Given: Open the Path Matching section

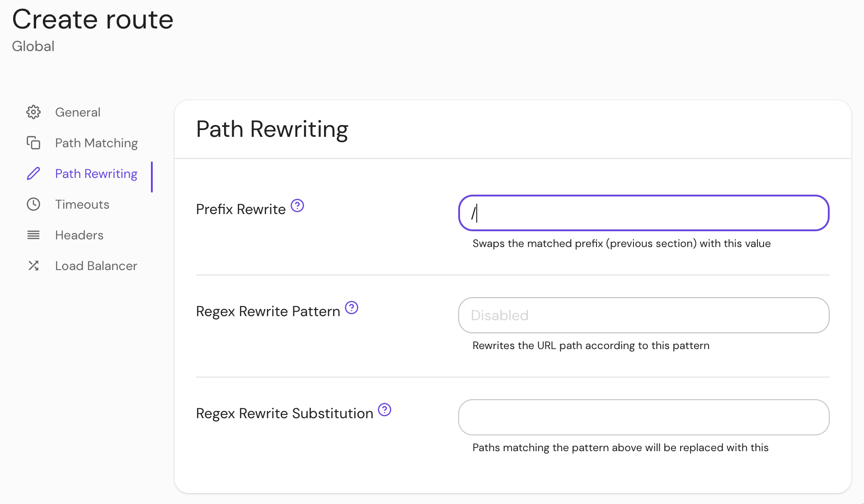Looking at the screenshot, I should (96, 143).
